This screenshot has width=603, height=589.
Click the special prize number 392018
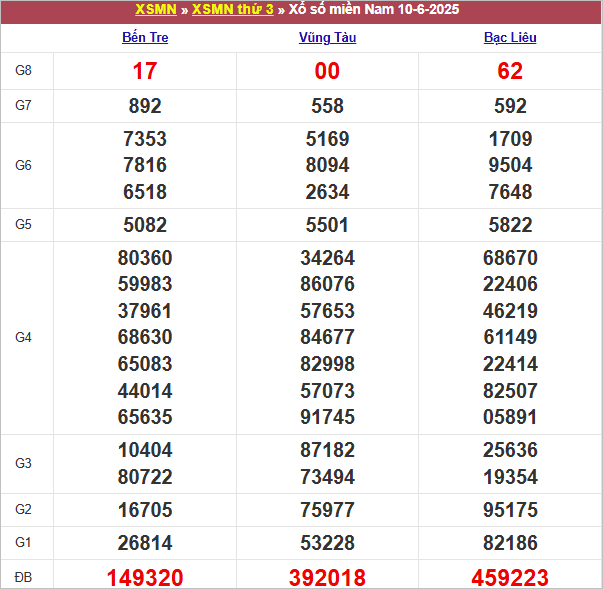(x=327, y=578)
